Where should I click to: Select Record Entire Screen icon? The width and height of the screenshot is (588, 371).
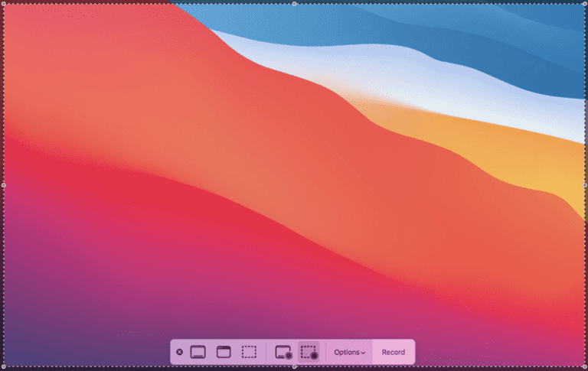[x=283, y=353]
